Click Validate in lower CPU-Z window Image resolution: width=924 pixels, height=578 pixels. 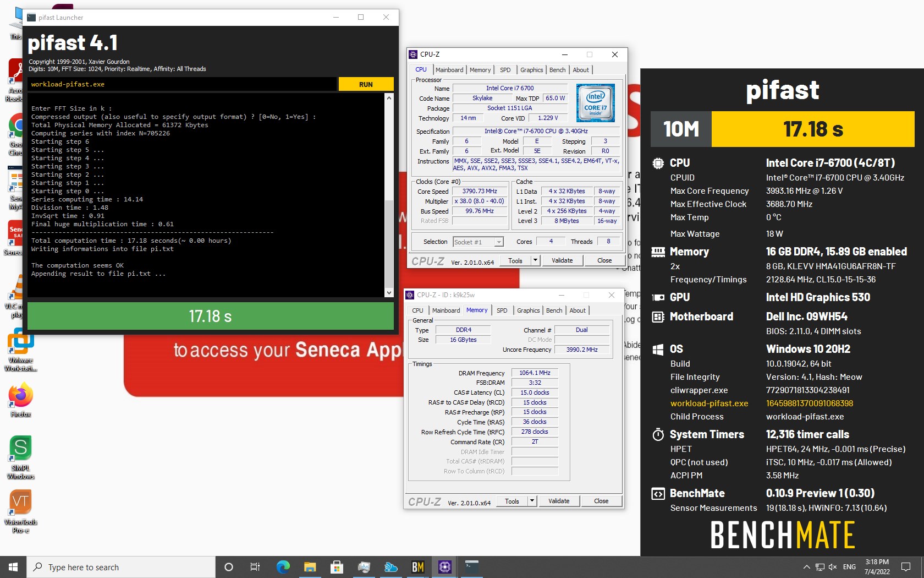559,501
